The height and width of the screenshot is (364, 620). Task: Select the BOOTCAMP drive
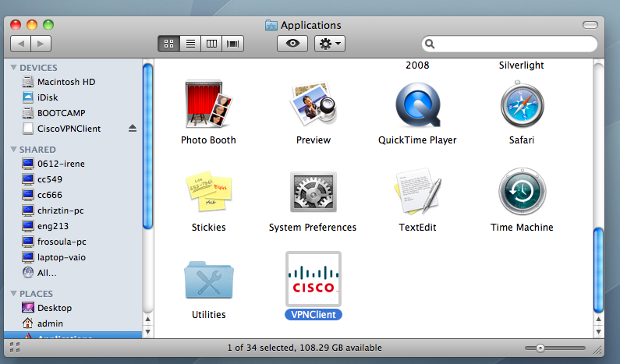(54, 113)
